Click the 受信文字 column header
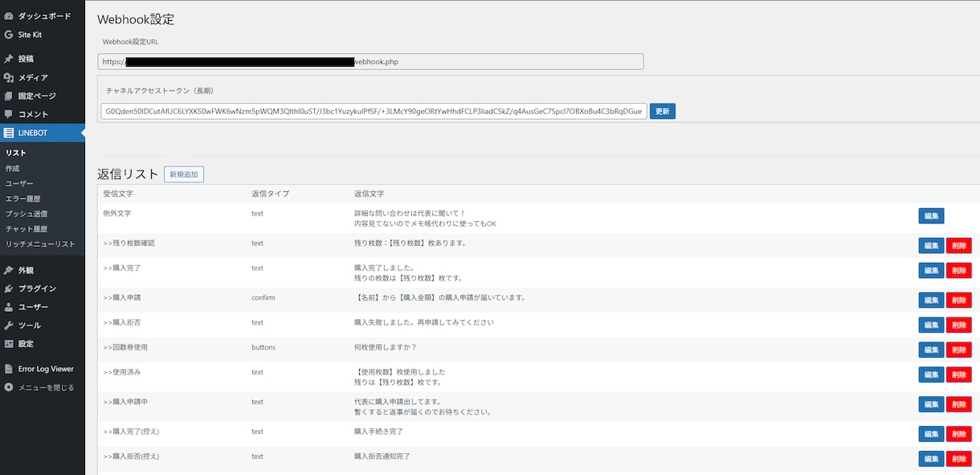980x475 pixels. [x=118, y=194]
